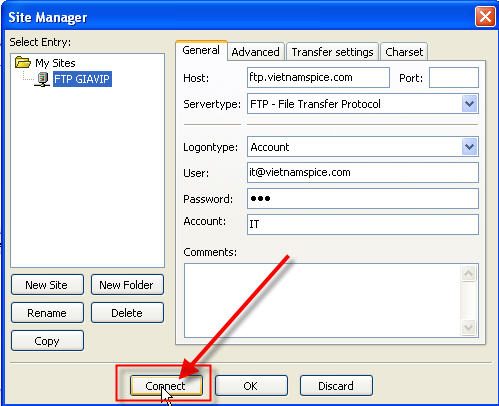Viewport: 499px width, 406px height.
Task: Click the My Sites folder icon
Action: click(x=23, y=62)
